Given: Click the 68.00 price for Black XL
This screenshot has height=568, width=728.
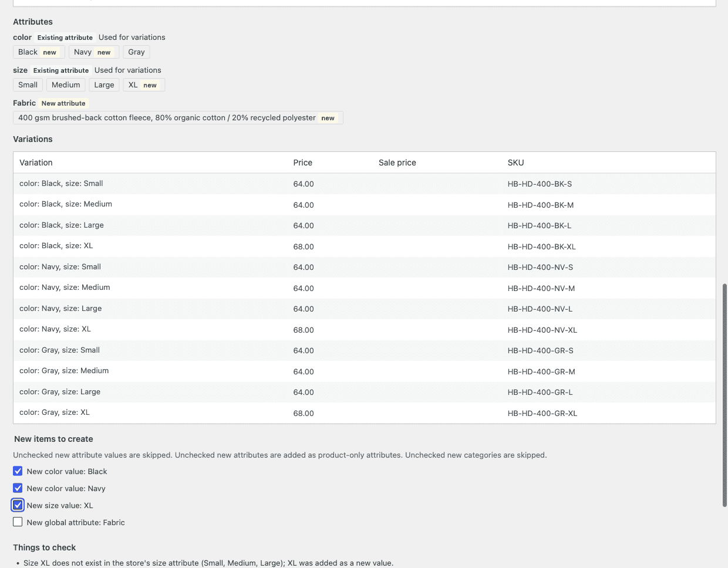Looking at the screenshot, I should pos(304,246).
